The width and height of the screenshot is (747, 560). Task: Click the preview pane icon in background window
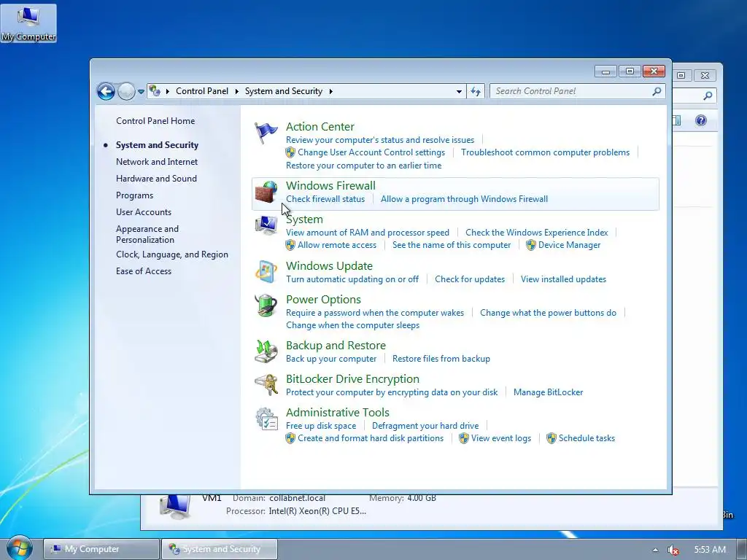[676, 120]
